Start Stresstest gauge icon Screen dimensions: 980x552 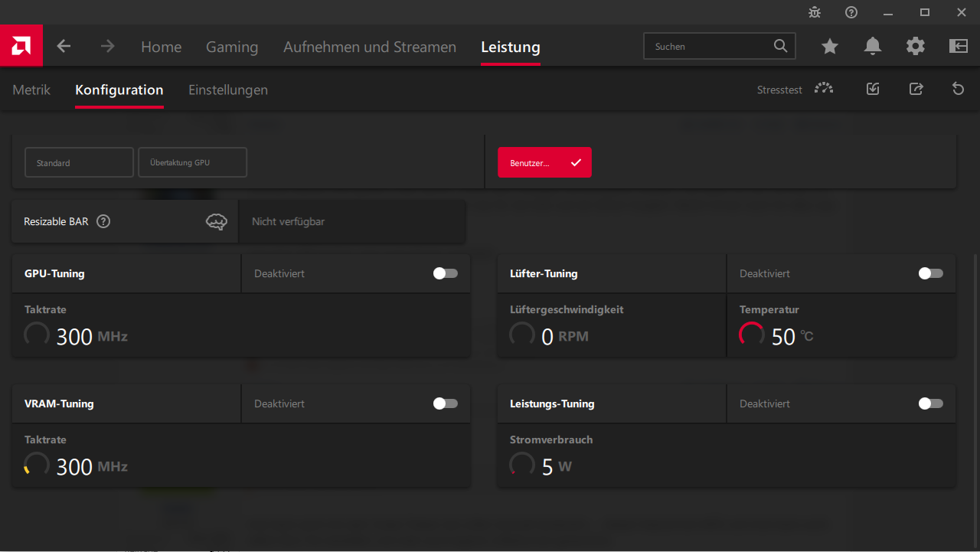(x=824, y=89)
